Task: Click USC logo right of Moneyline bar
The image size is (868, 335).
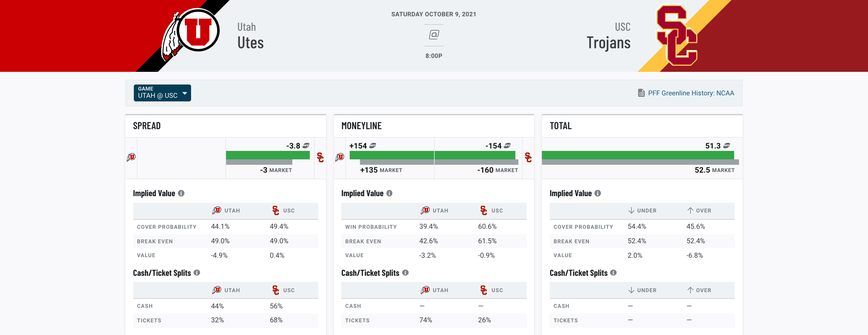Action: (528, 157)
